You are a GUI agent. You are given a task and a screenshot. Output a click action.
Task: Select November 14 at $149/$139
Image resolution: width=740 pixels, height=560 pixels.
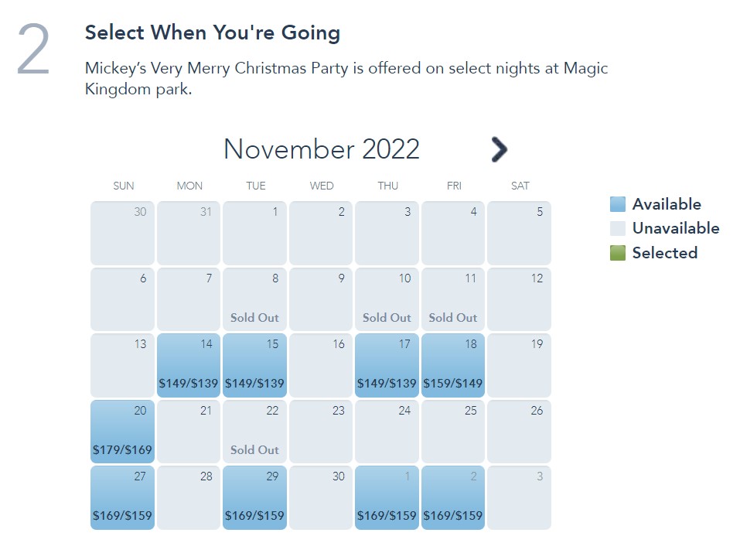pos(189,365)
